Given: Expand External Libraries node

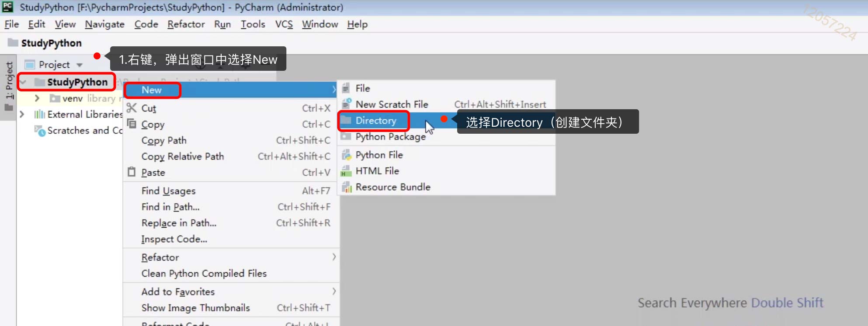Looking at the screenshot, I should pos(22,114).
